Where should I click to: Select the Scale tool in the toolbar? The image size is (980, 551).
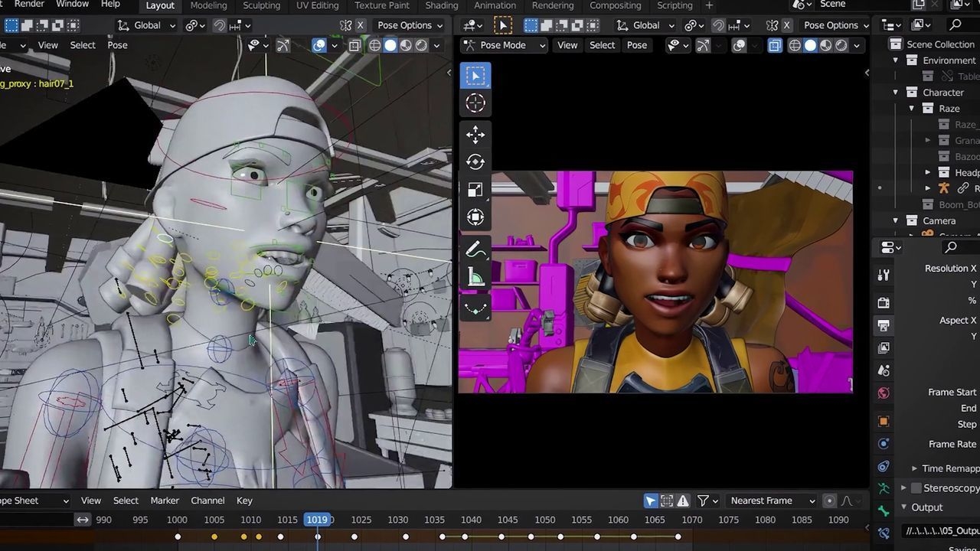point(475,190)
